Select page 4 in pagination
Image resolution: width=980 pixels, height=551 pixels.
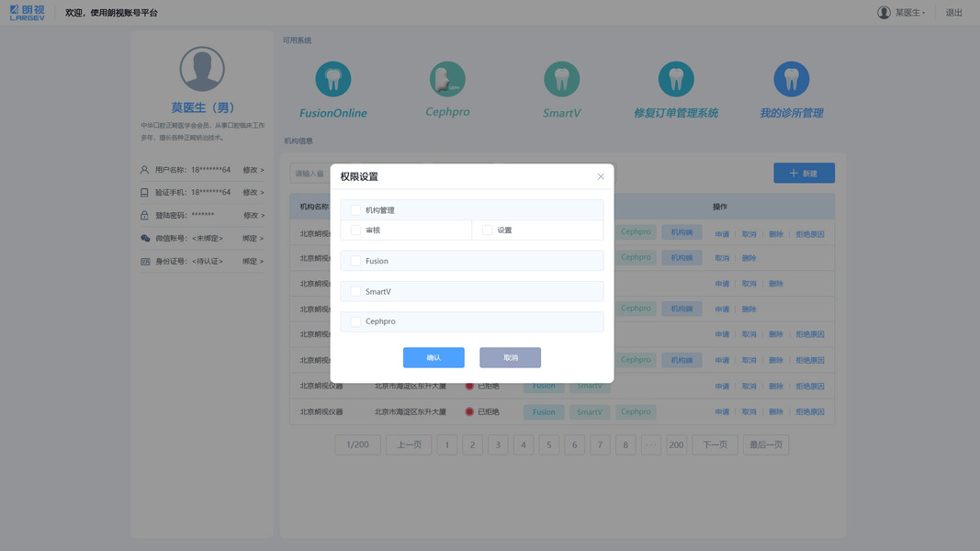tap(524, 444)
